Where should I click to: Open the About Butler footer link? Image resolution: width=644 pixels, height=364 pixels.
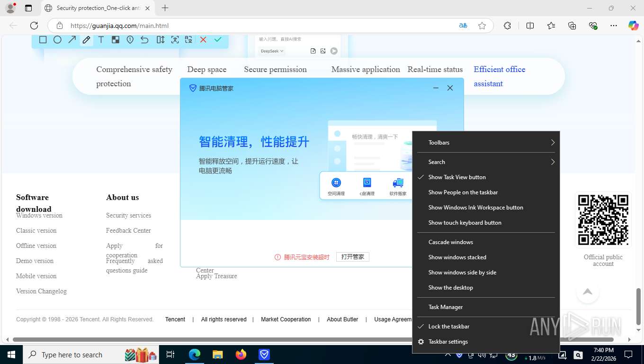point(342,319)
